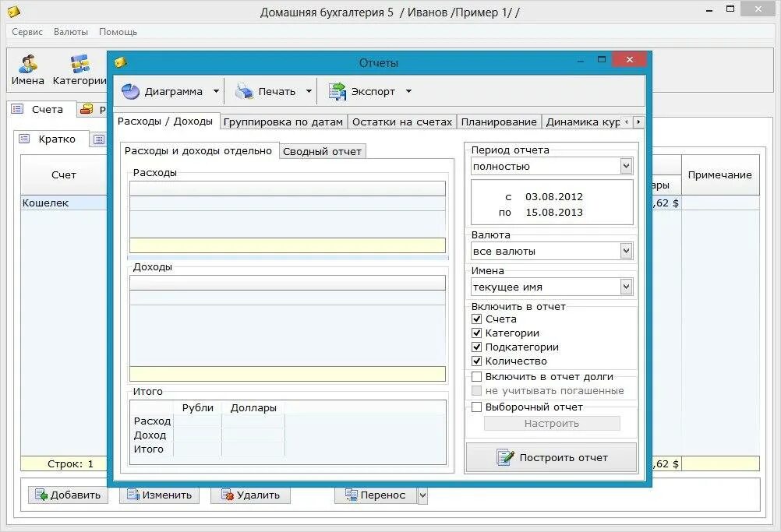Click the Построить отчет button
The height and width of the screenshot is (532, 781).
pyautogui.click(x=551, y=457)
